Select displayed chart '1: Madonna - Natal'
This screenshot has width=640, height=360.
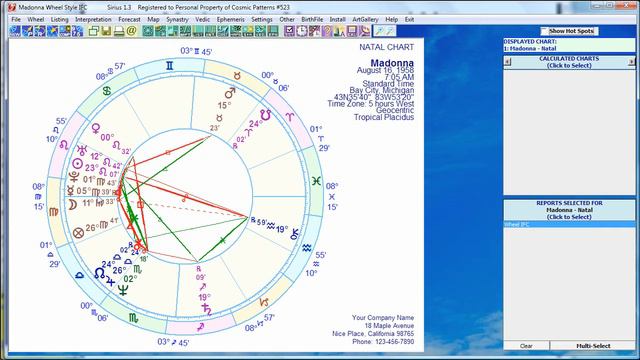[x=530, y=49]
